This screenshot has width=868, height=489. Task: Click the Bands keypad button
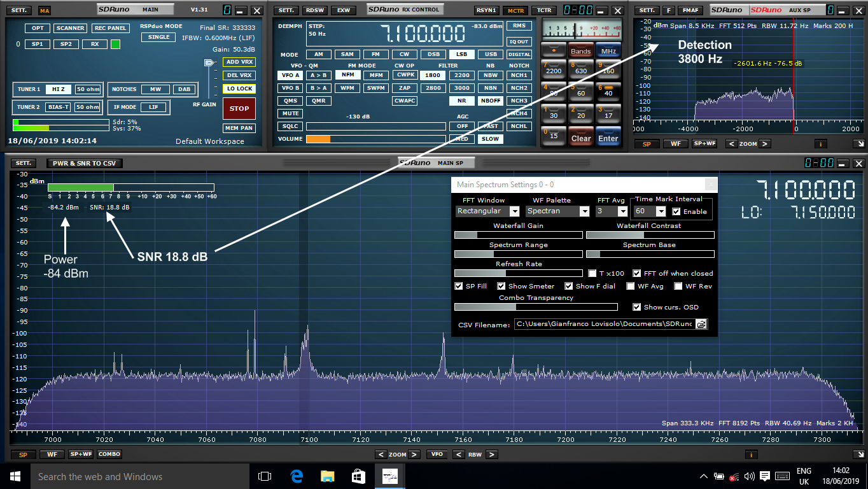coord(580,50)
